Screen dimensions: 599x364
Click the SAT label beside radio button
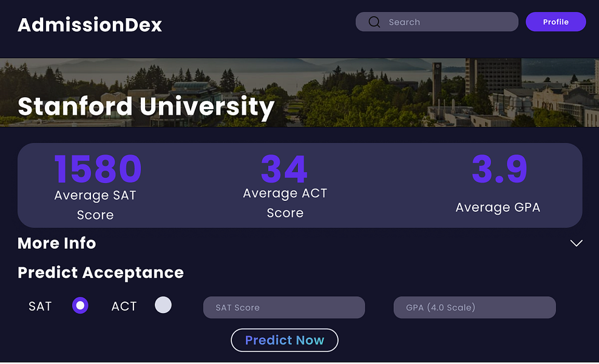point(40,306)
